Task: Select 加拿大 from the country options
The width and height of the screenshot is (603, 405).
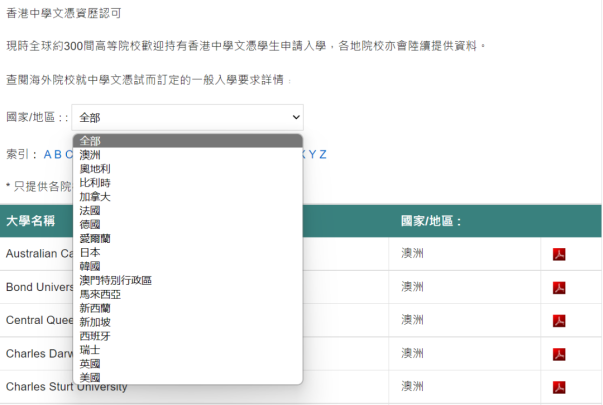Action: tap(95, 197)
